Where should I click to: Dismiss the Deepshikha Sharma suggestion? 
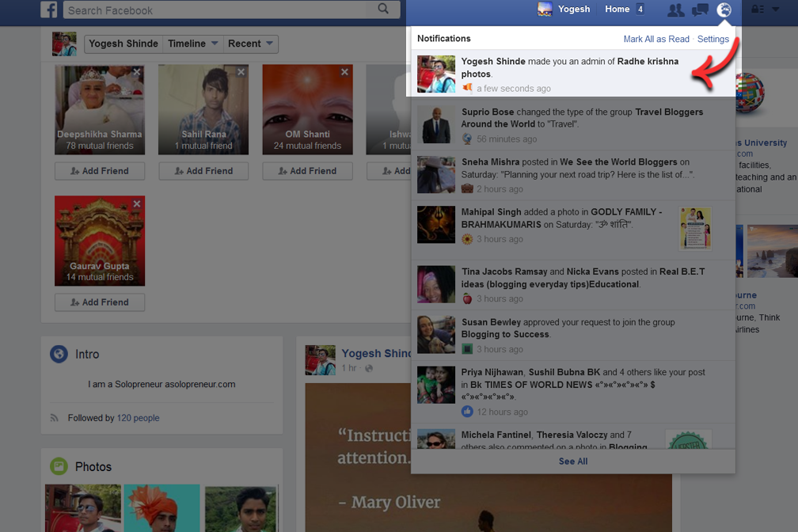point(137,72)
